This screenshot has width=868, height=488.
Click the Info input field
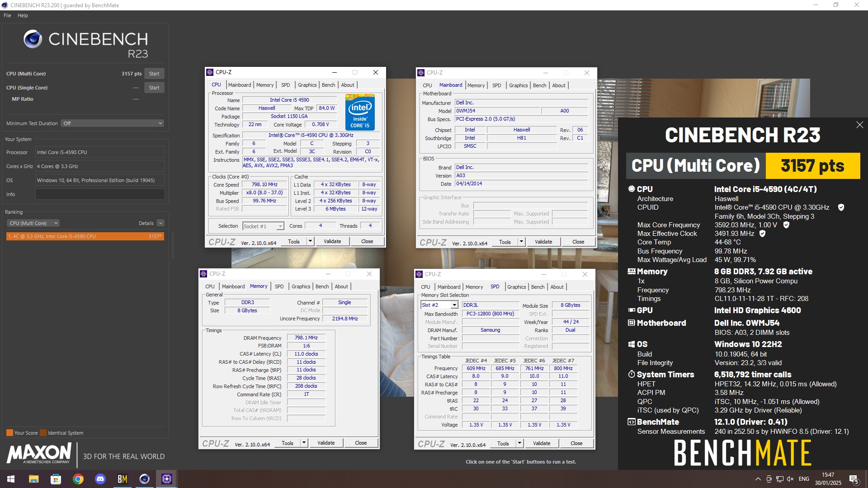click(x=100, y=194)
